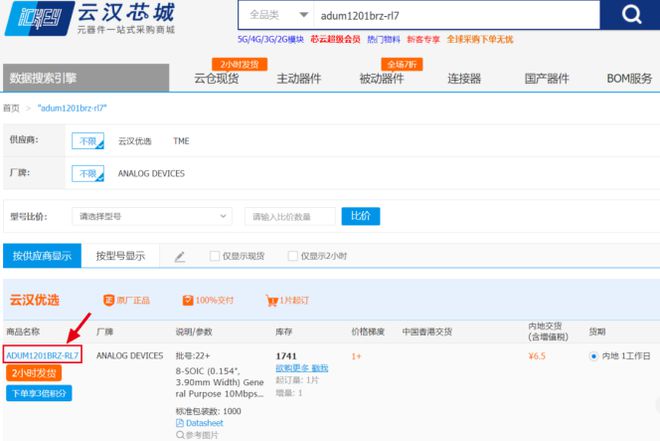Open the 全球采购下单无忧 link
The width and height of the screenshot is (660, 441).
click(480, 40)
